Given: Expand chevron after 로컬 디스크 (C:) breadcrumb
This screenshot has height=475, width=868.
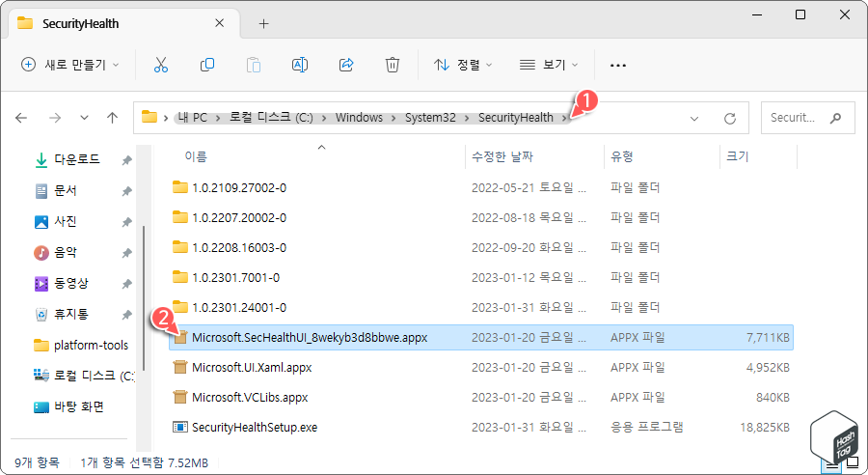Looking at the screenshot, I should coord(323,118).
